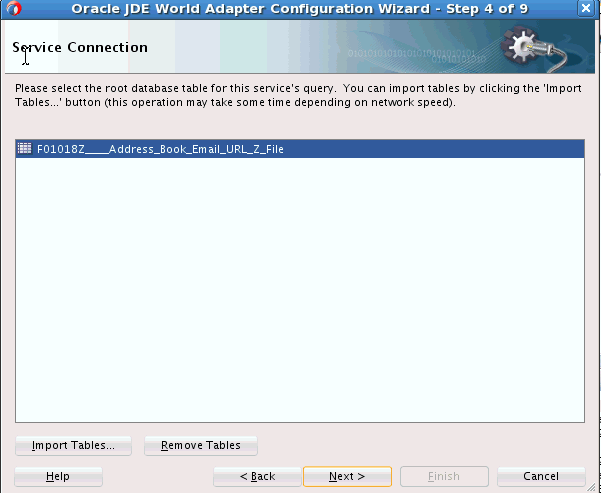Go back to the previous wizard step
Viewport: 601px width, 493px height.
tap(257, 477)
